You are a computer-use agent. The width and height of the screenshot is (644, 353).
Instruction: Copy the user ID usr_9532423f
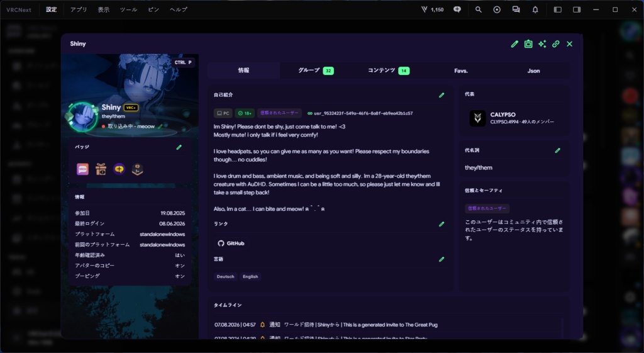[x=360, y=113]
